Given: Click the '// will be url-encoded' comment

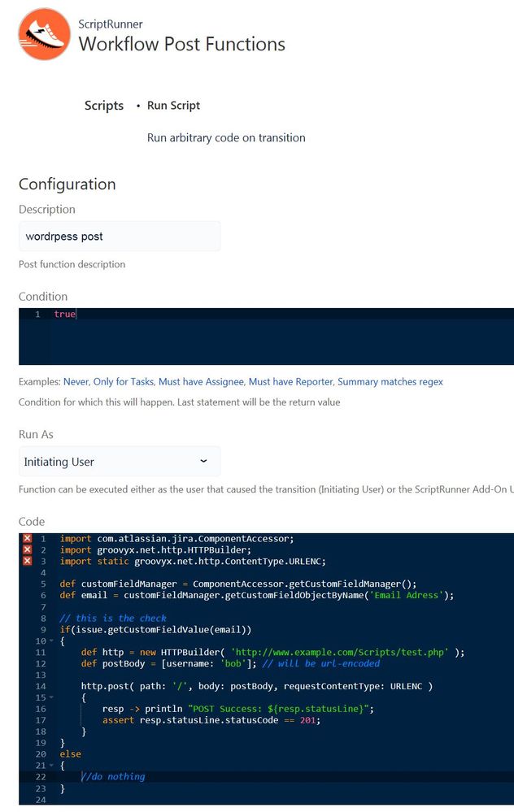Looking at the screenshot, I should 321,664.
